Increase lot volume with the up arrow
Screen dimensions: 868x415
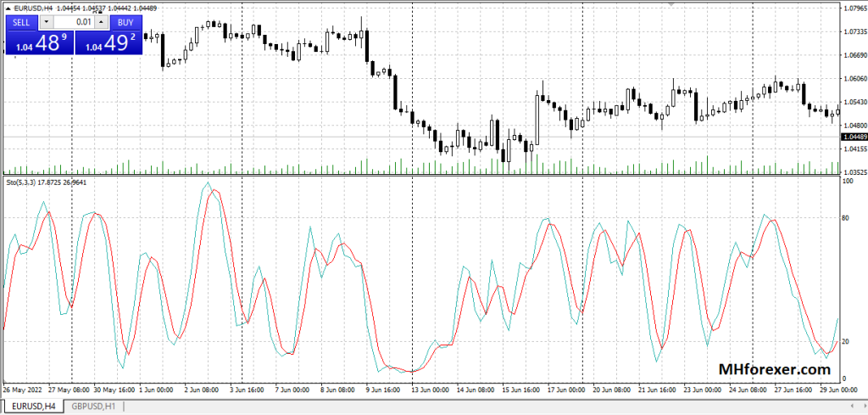(101, 22)
